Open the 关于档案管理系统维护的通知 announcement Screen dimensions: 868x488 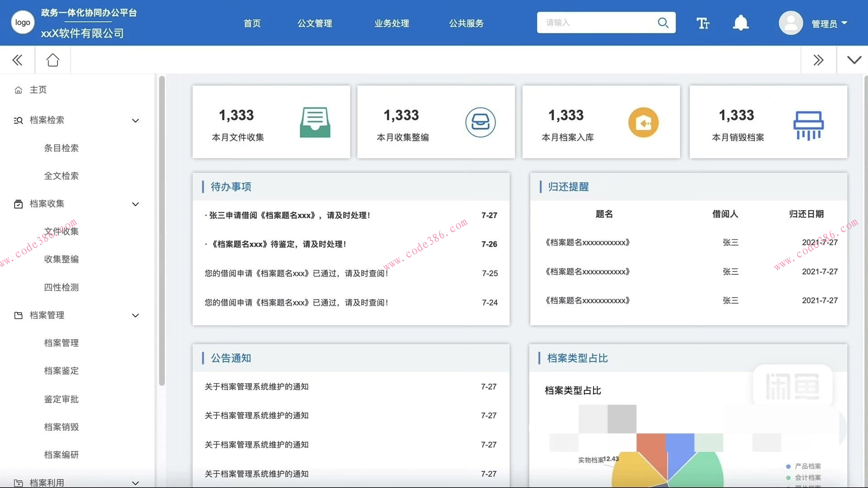point(256,386)
